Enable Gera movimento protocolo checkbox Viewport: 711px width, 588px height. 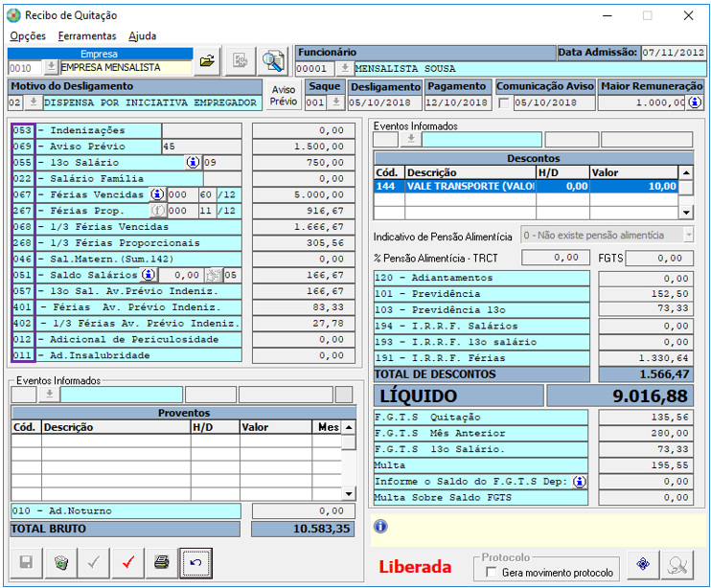[491, 572]
